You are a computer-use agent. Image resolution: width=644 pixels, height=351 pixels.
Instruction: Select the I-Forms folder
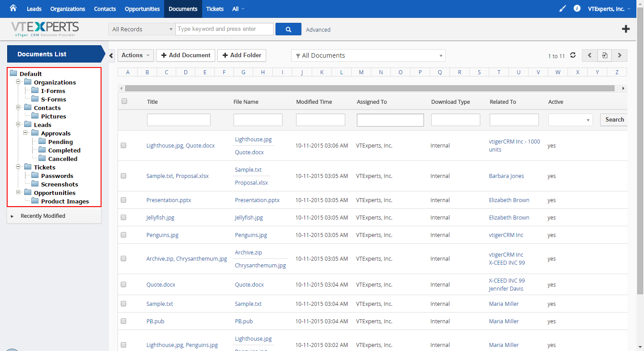tap(53, 91)
